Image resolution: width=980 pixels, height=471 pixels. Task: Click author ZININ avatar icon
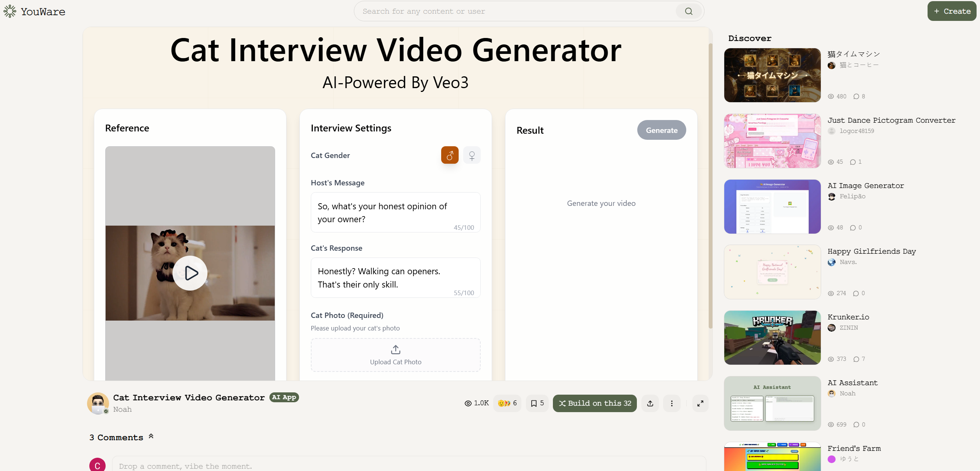coord(832,328)
